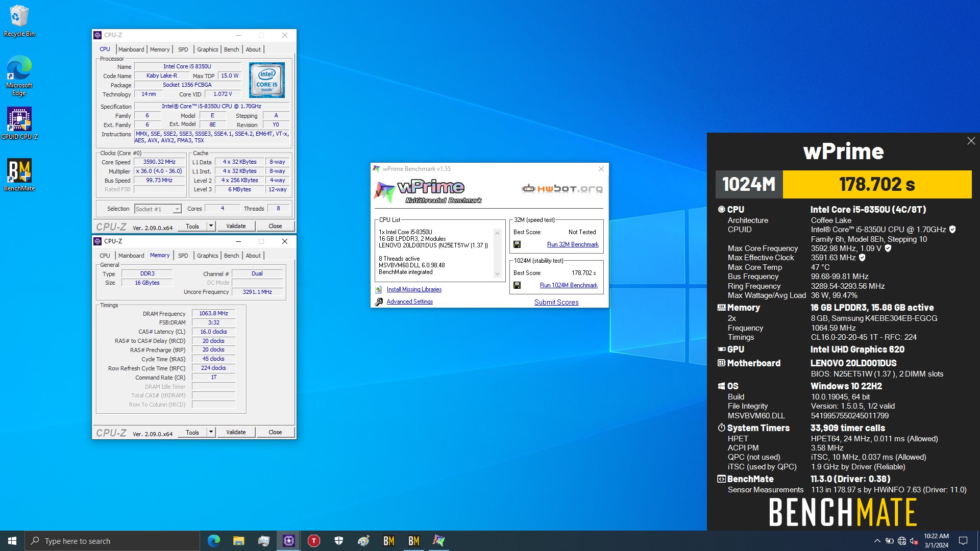Click Install Missing Libraries link
This screenshot has height=551, width=980.
click(x=414, y=289)
